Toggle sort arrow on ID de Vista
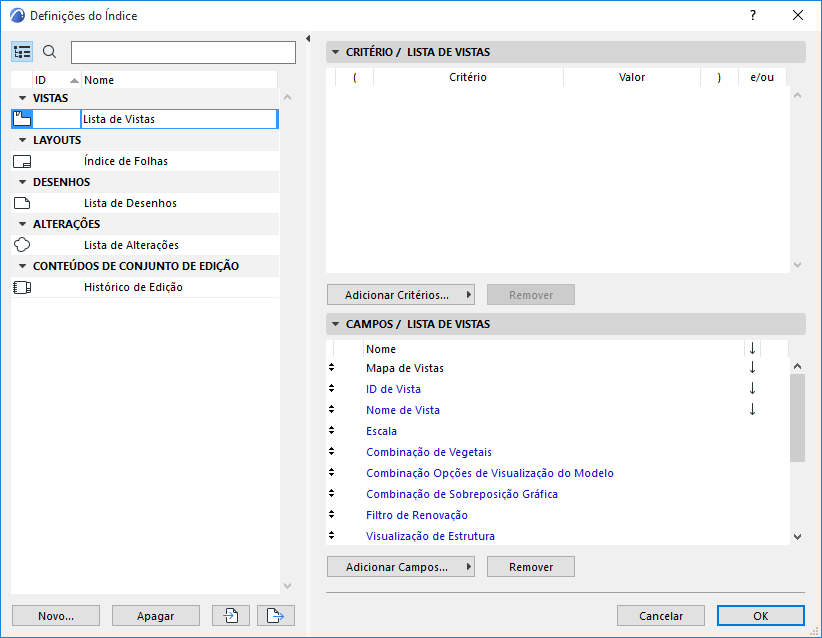This screenshot has width=822, height=638. click(x=752, y=388)
